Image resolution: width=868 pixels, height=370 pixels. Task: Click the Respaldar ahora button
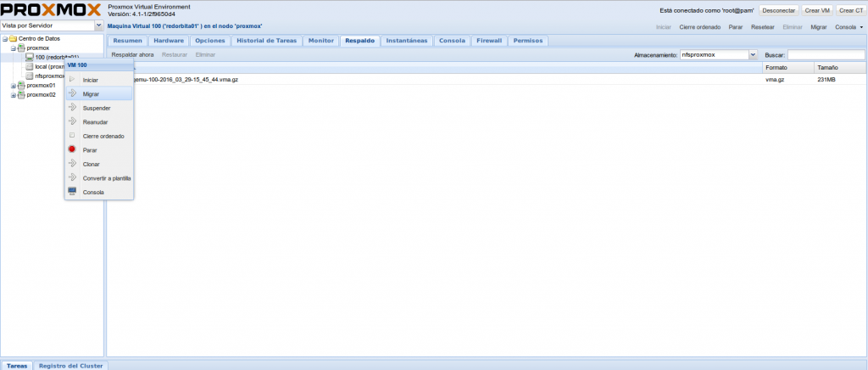click(x=132, y=54)
